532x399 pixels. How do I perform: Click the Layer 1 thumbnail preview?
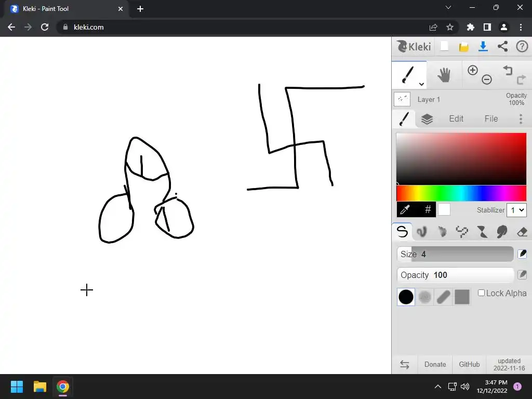point(402,99)
